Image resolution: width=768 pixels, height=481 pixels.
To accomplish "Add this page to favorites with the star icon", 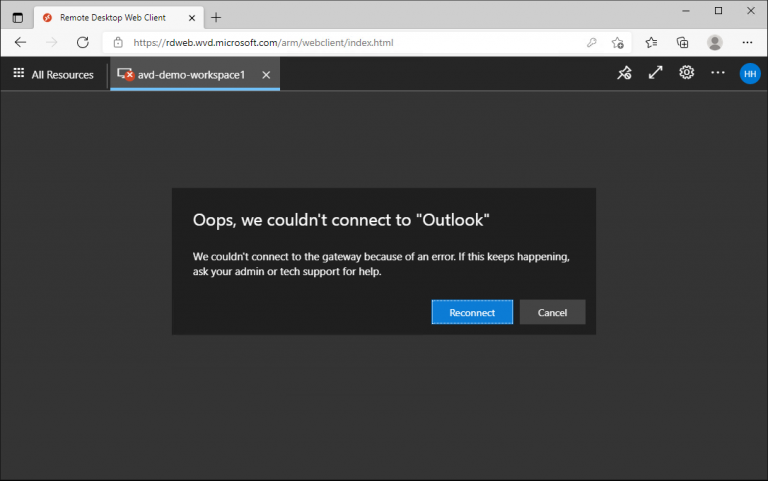I will pyautogui.click(x=618, y=43).
